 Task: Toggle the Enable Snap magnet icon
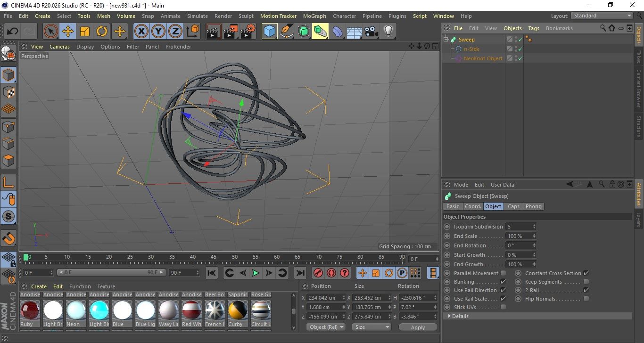(x=8, y=238)
